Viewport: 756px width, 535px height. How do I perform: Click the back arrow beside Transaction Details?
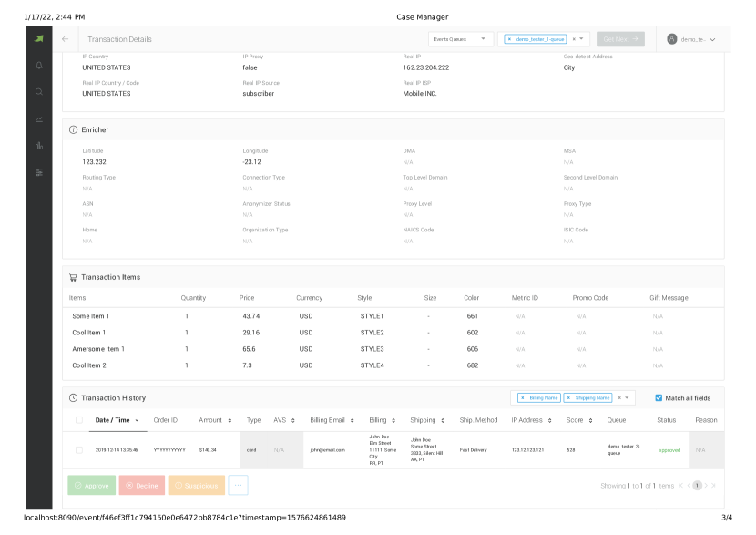(65, 39)
